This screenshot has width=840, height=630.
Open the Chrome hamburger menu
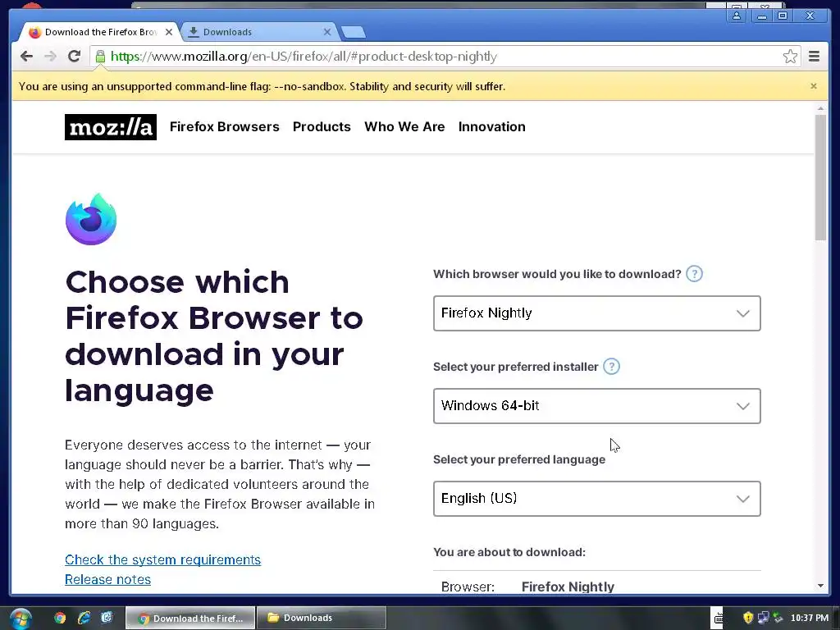point(814,57)
